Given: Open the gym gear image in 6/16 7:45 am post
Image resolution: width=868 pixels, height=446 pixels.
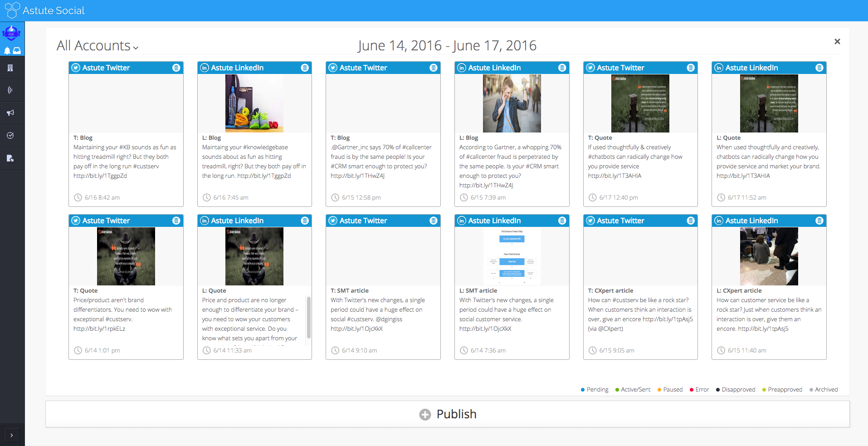Looking at the screenshot, I should (254, 103).
